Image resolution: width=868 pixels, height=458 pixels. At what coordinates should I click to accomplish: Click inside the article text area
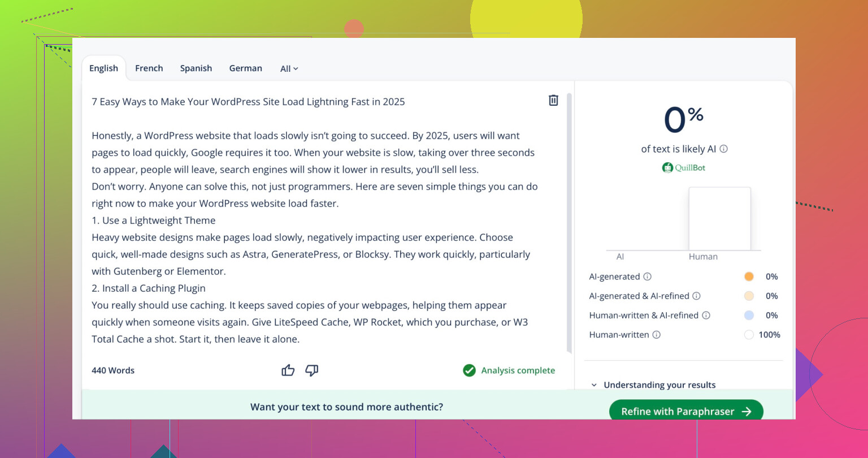314,237
